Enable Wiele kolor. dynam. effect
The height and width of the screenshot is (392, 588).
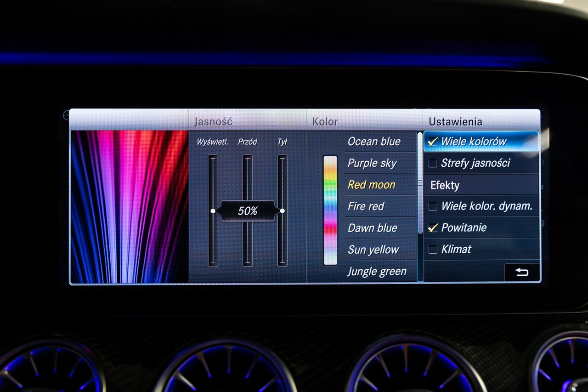coord(432,206)
